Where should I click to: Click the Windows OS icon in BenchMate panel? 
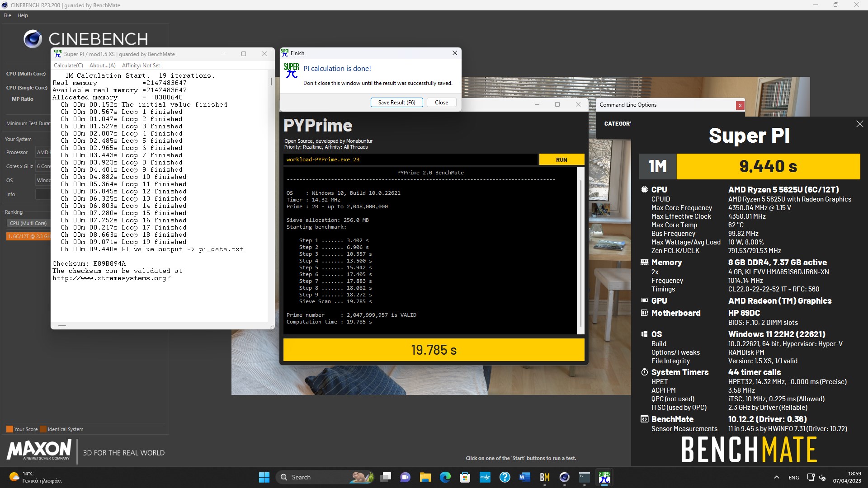(x=644, y=334)
